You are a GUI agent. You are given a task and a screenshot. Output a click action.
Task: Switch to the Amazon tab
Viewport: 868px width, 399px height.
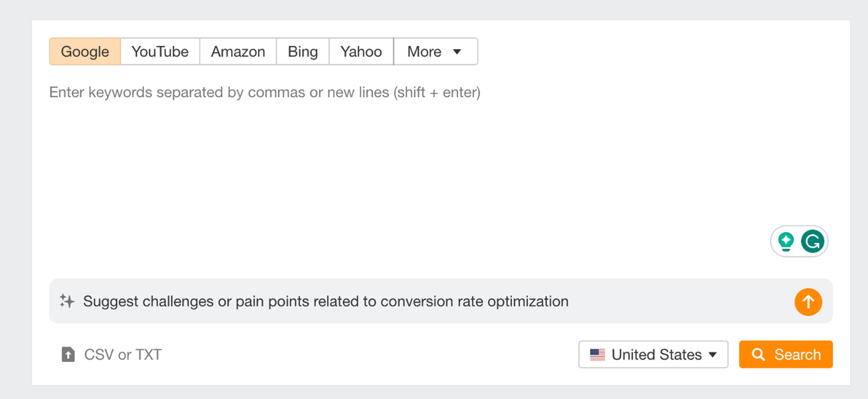pyautogui.click(x=238, y=52)
